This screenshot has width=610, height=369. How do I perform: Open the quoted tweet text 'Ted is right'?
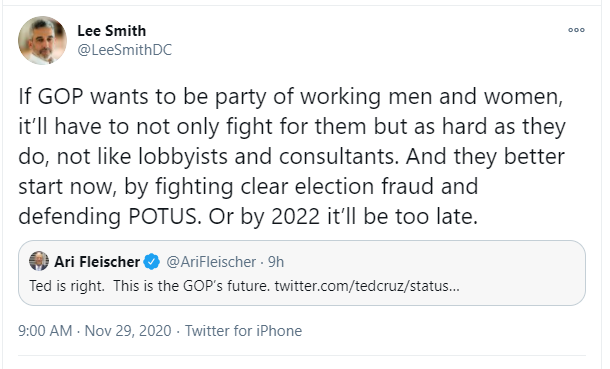[x=67, y=286]
